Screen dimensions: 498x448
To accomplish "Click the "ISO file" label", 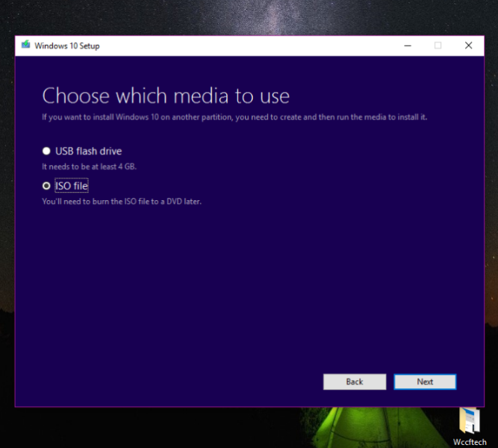I will click(x=72, y=186).
